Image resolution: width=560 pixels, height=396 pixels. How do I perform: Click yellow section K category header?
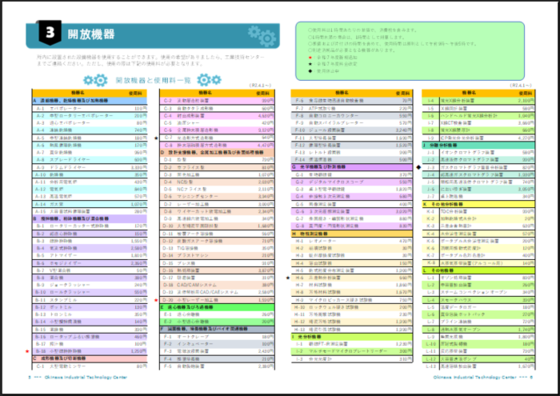point(479,204)
